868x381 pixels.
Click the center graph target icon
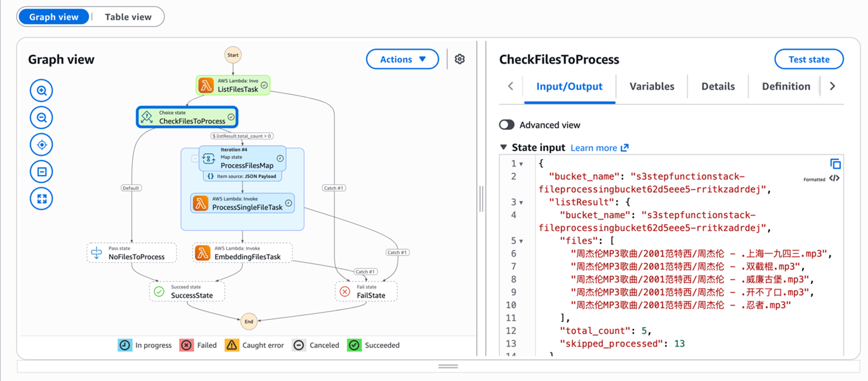pos(41,145)
